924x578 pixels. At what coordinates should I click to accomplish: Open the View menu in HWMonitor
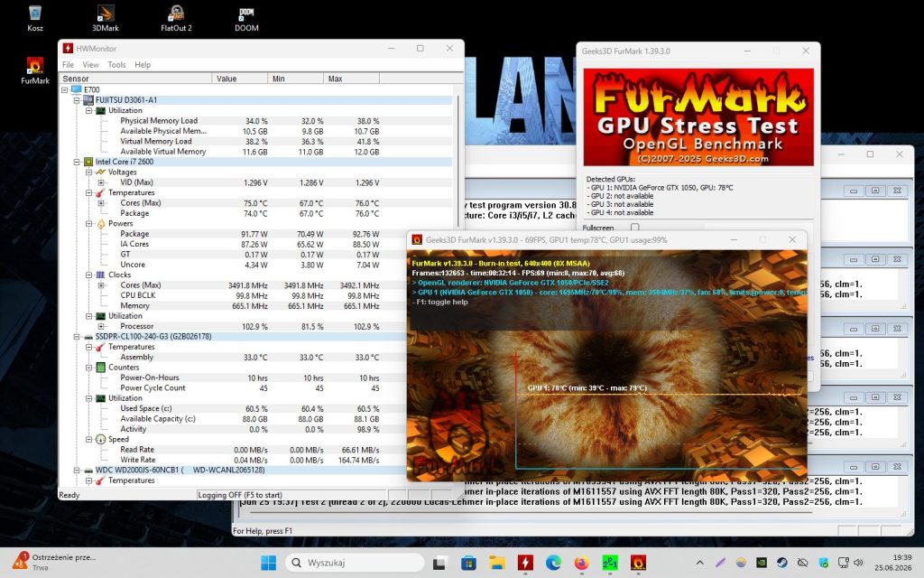(x=91, y=65)
